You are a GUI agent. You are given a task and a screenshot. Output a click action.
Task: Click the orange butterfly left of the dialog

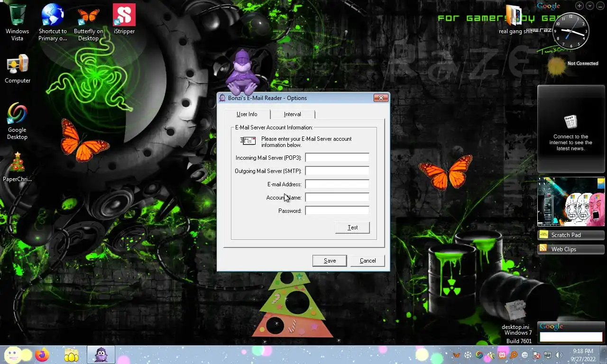click(x=83, y=140)
